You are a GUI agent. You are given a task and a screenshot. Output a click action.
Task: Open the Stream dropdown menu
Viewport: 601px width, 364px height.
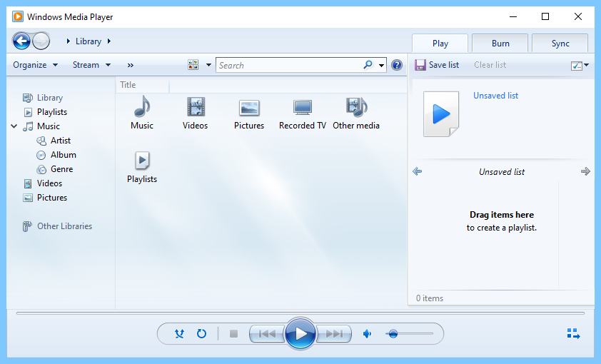coord(91,65)
